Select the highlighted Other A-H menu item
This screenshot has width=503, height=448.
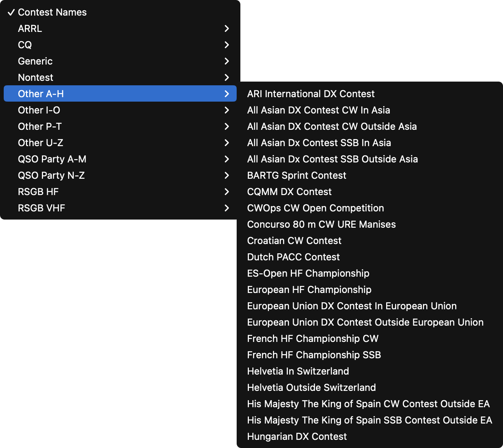(x=120, y=94)
